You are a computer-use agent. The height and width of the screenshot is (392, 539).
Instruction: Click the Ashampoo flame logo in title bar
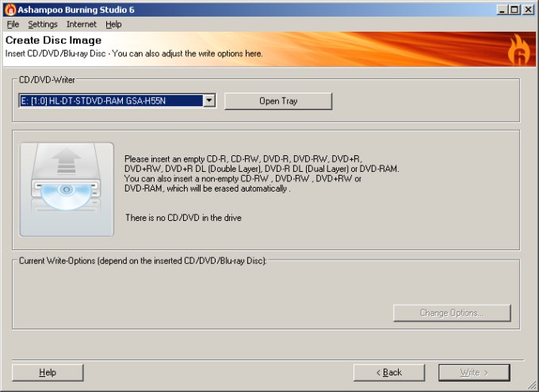[x=10, y=10]
